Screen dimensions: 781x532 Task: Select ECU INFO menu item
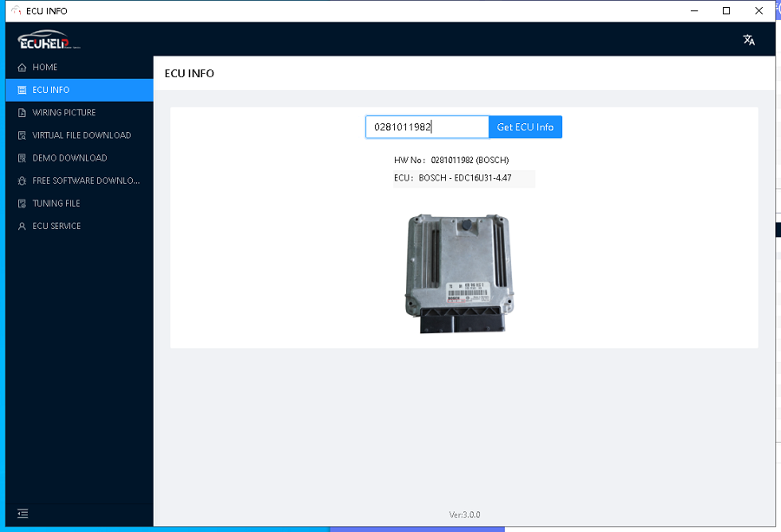coord(79,90)
